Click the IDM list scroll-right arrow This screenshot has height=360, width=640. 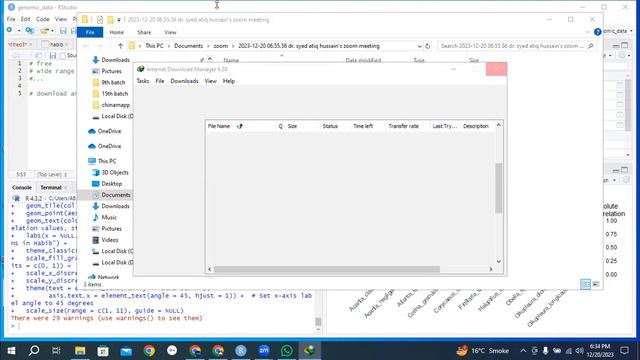[491, 269]
